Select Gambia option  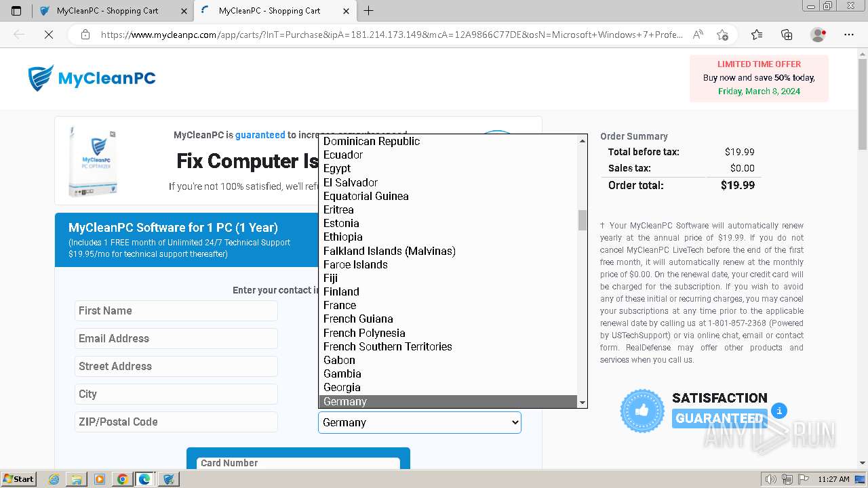[448, 373]
